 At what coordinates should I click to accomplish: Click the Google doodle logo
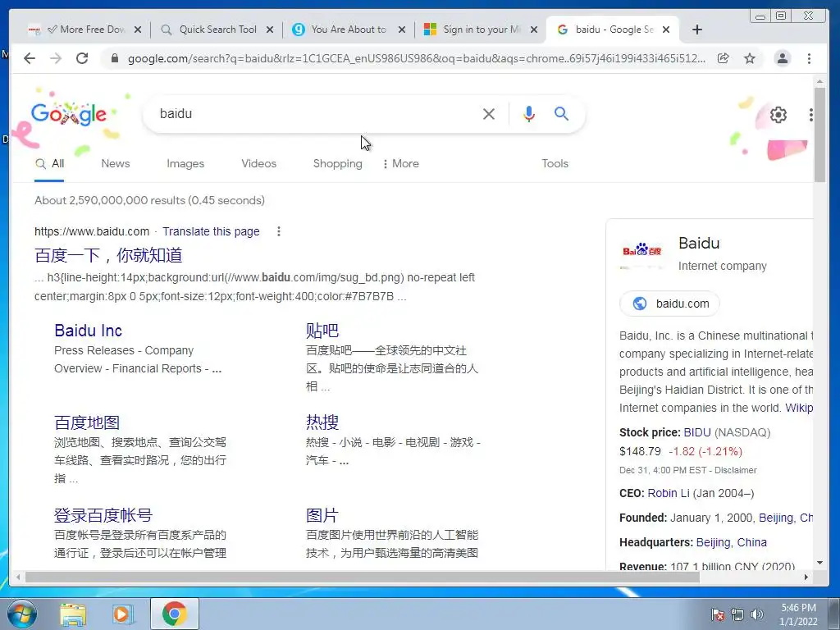(69, 114)
